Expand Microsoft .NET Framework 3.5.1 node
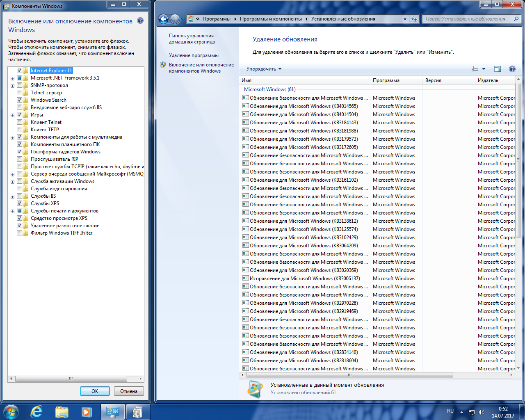The image size is (525, 420). click(x=12, y=78)
